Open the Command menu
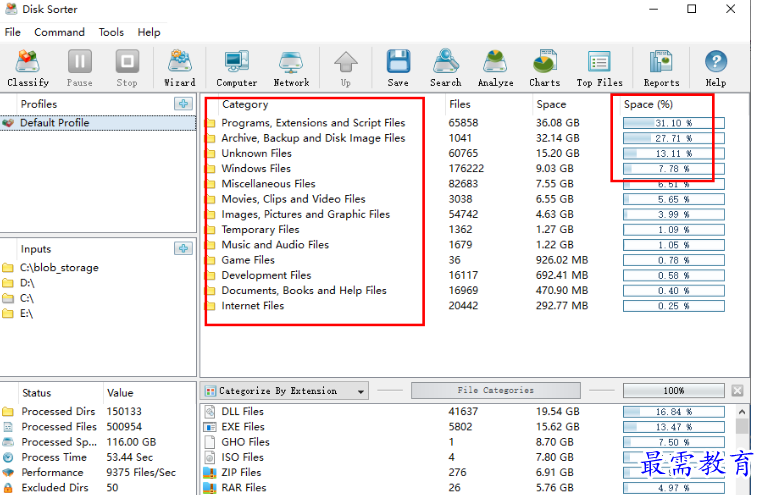 (59, 32)
